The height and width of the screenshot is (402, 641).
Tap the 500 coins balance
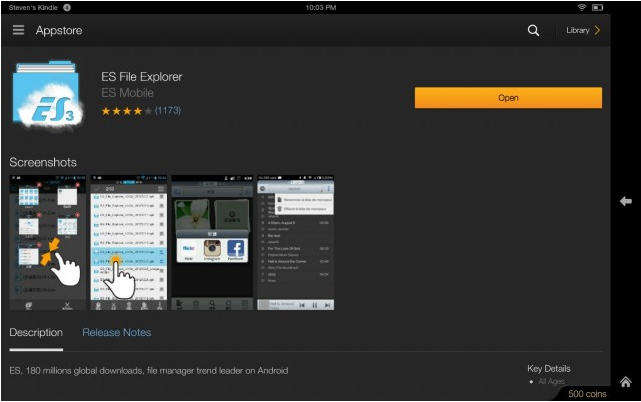point(587,394)
